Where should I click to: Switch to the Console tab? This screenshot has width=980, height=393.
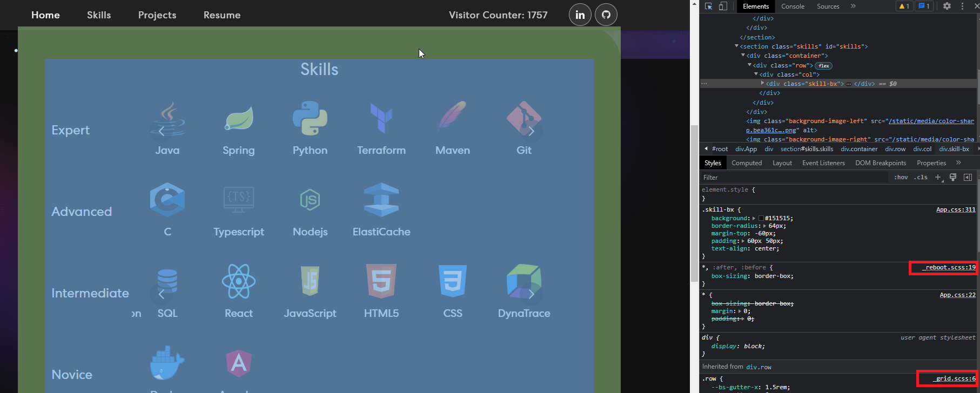[x=793, y=6]
